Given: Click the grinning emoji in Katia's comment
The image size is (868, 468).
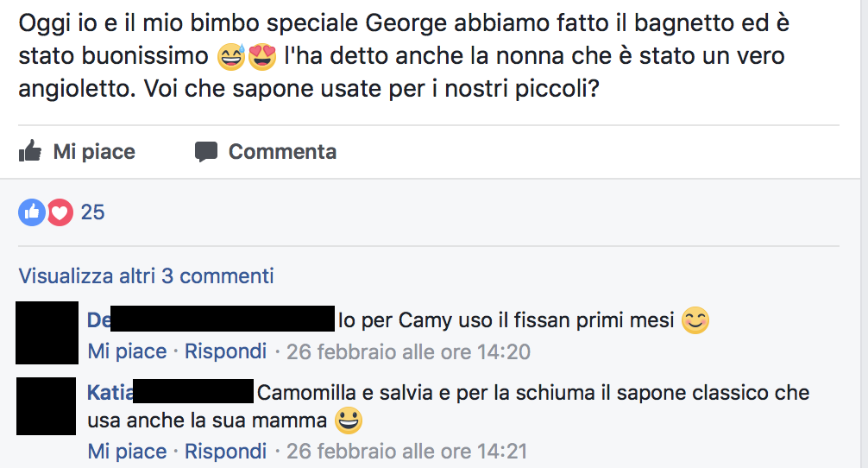Looking at the screenshot, I should [349, 421].
